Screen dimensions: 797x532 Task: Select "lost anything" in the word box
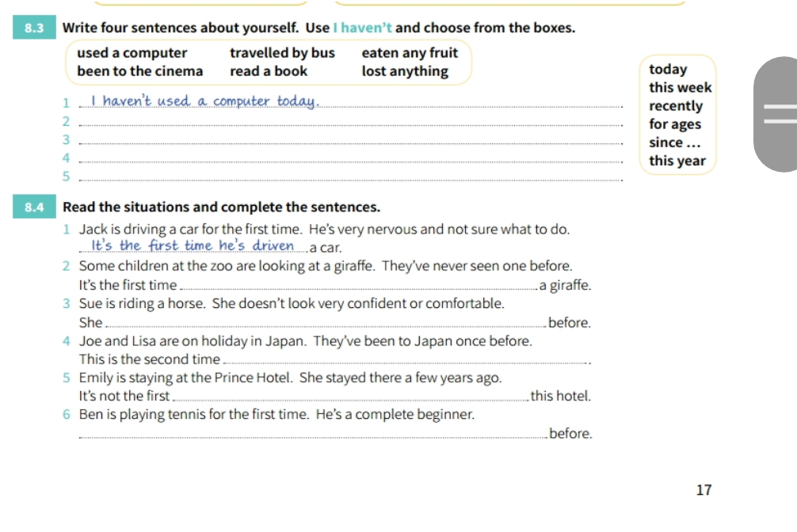(405, 71)
